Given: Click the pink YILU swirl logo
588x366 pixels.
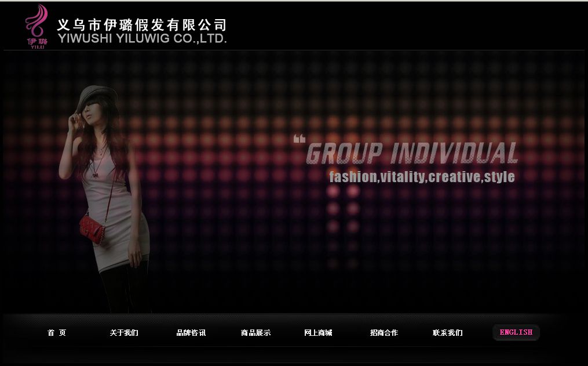Looking at the screenshot, I should pos(36,24).
